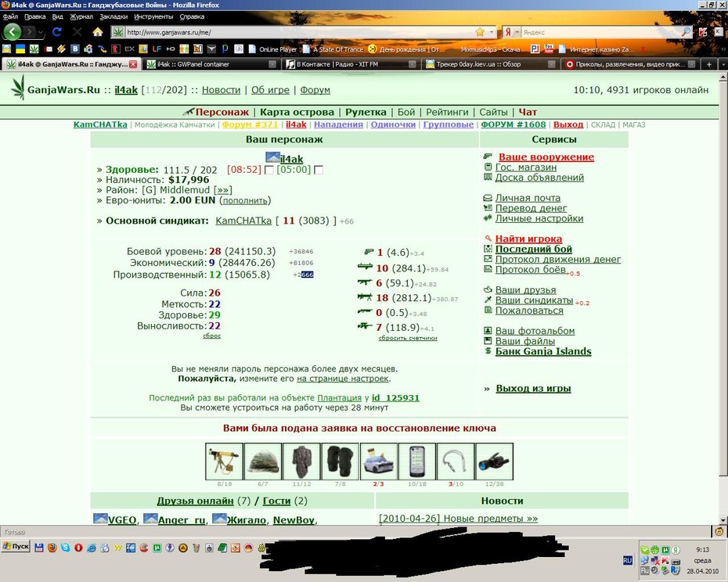Viewport: 728px width, 582px height.
Task: Click the YouTube bookmark icon
Action: [x=550, y=48]
